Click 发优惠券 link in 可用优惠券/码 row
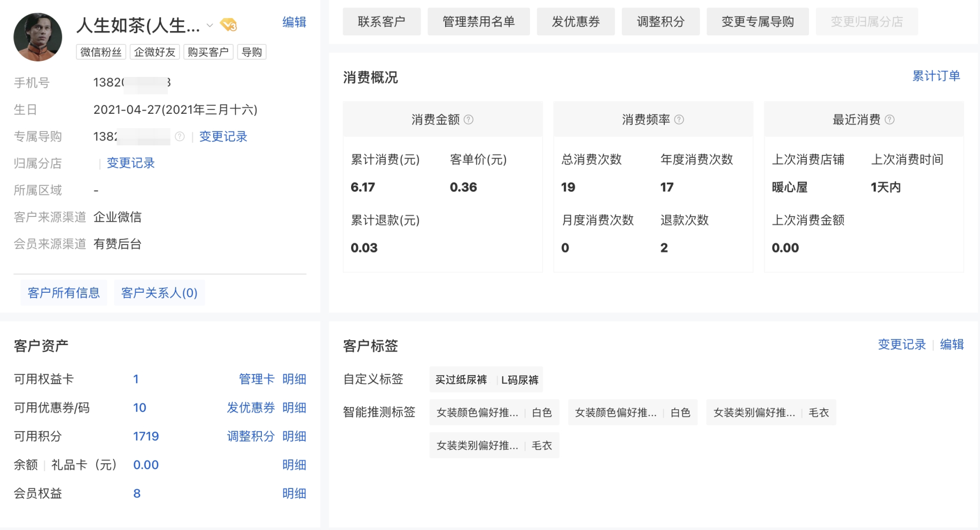980x530 pixels. coord(251,408)
